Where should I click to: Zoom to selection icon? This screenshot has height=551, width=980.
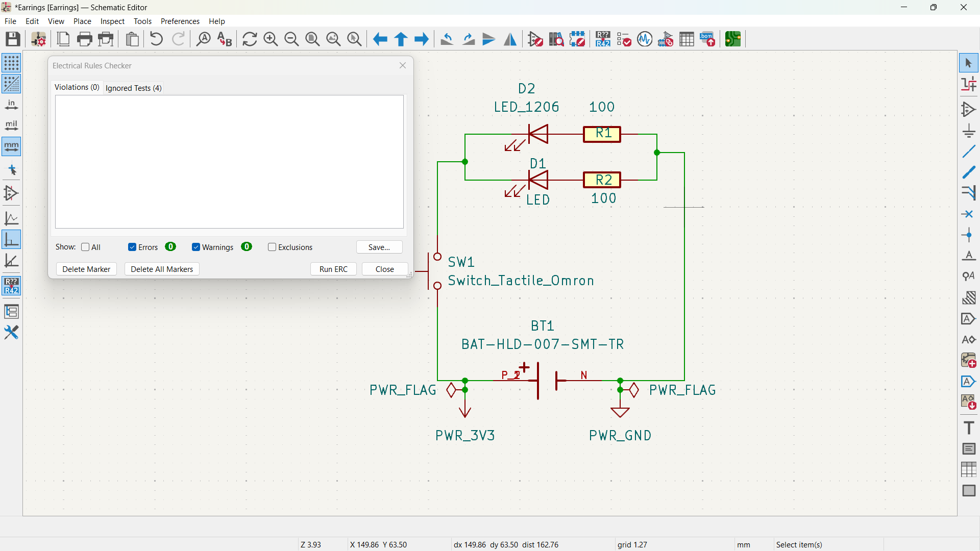pyautogui.click(x=354, y=39)
